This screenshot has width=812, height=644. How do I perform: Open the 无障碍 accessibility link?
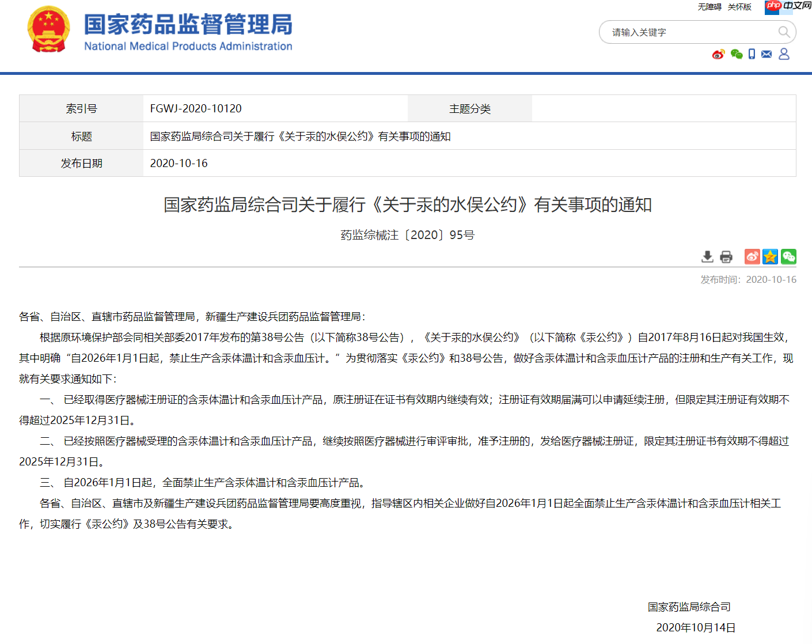point(709,7)
